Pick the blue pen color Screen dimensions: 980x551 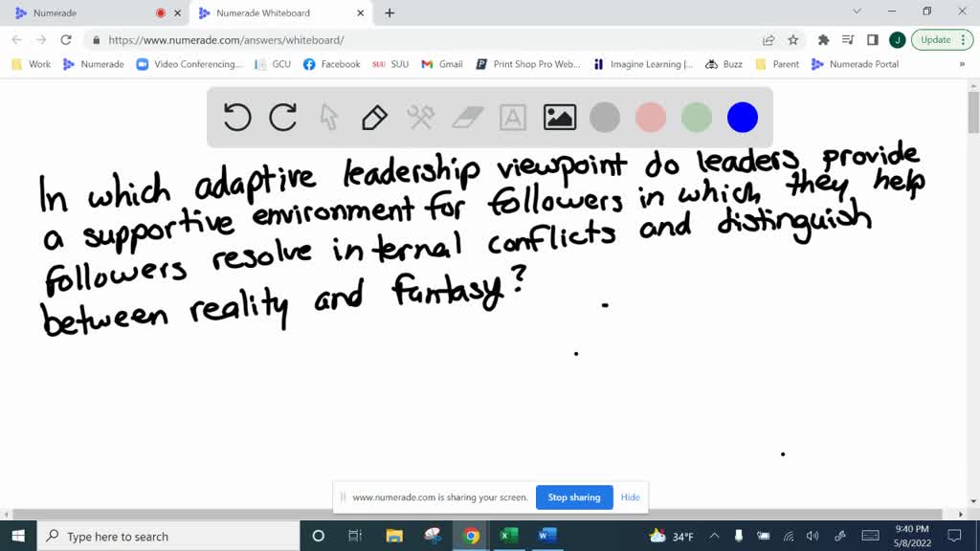click(743, 118)
